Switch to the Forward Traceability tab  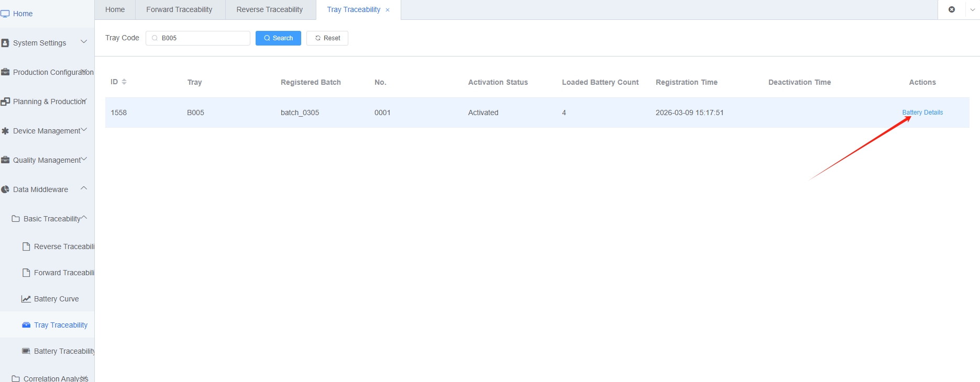pos(180,9)
